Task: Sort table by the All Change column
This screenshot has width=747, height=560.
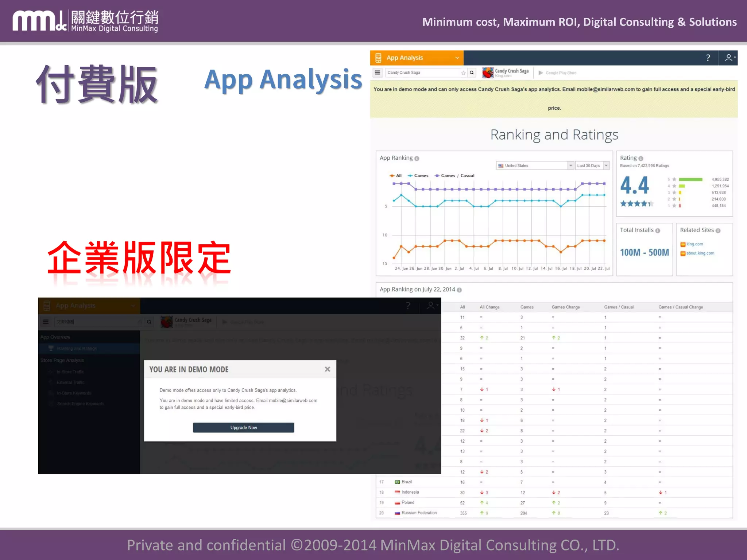Action: pos(489,307)
